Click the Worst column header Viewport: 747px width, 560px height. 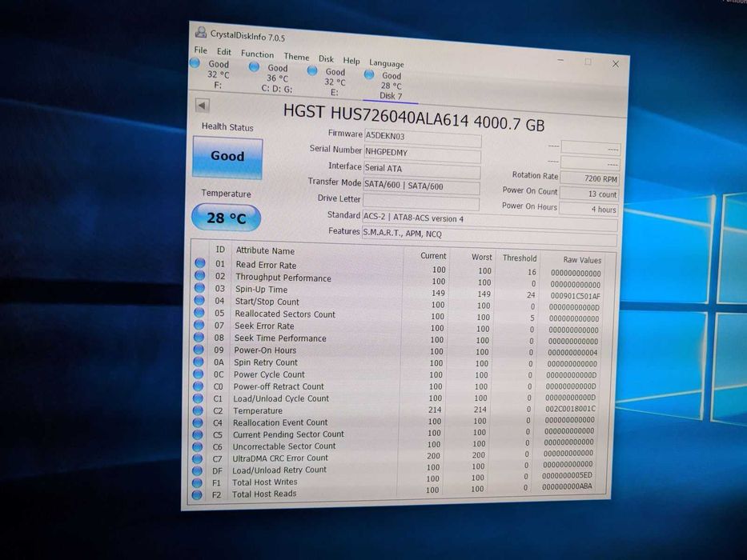tap(482, 257)
